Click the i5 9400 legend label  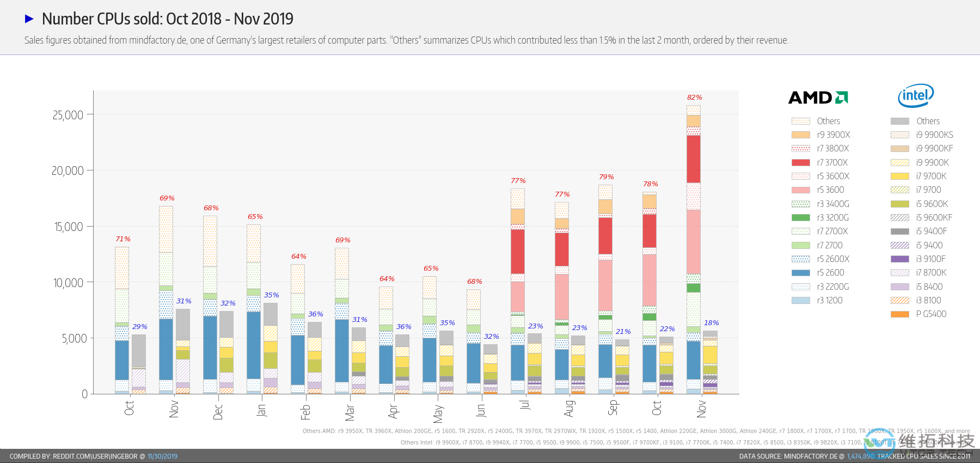[x=929, y=245]
